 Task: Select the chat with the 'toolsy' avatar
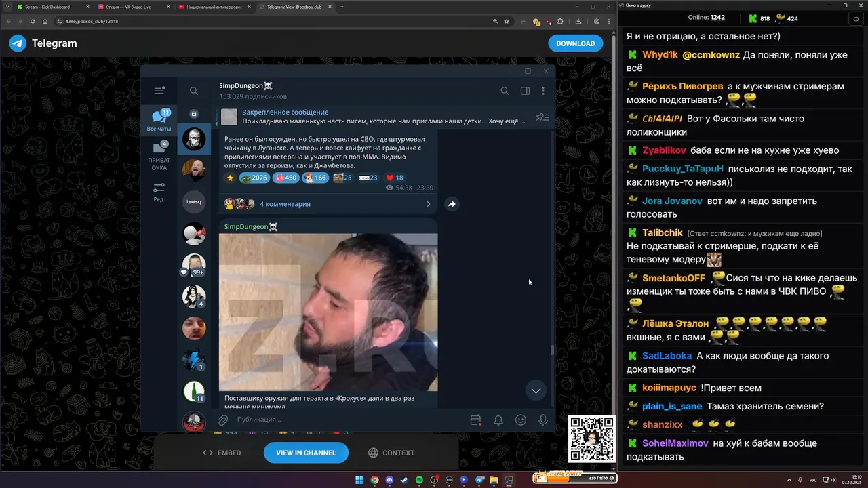[194, 202]
